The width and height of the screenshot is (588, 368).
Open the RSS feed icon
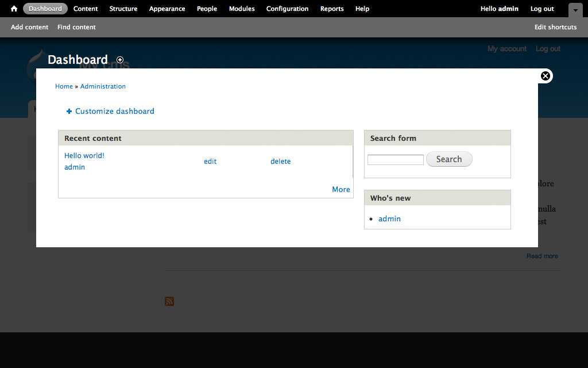point(169,301)
